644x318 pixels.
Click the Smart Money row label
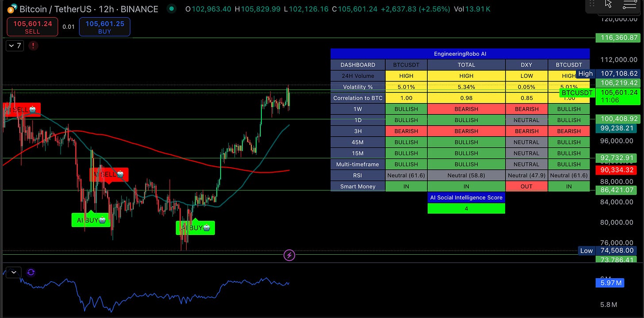click(x=358, y=186)
